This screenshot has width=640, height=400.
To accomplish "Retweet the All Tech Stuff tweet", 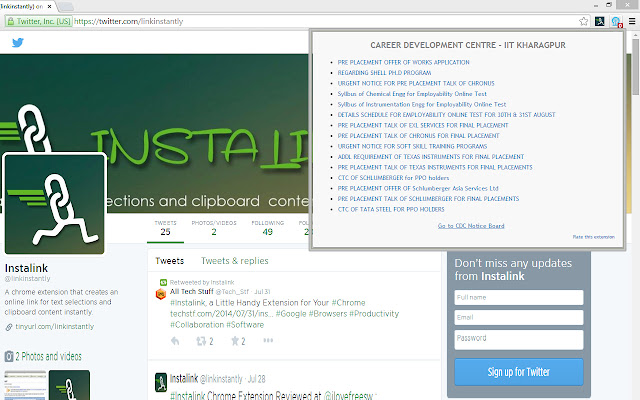I will click(206, 341).
